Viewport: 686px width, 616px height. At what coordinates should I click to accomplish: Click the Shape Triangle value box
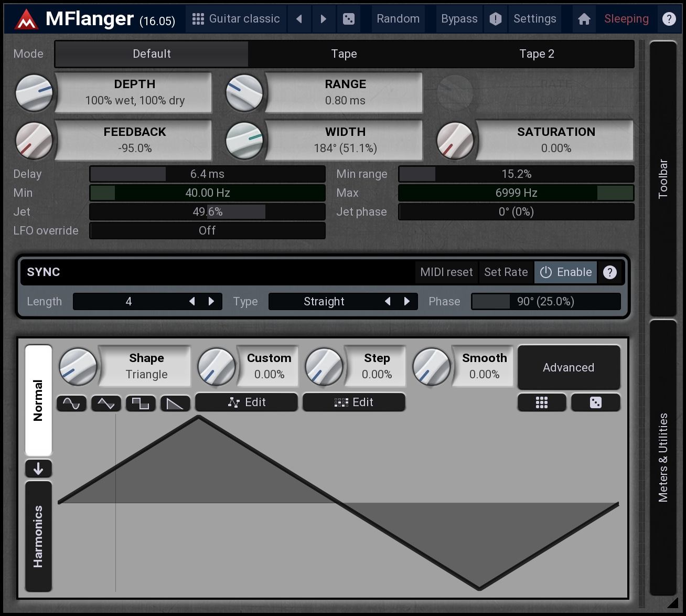point(146,366)
